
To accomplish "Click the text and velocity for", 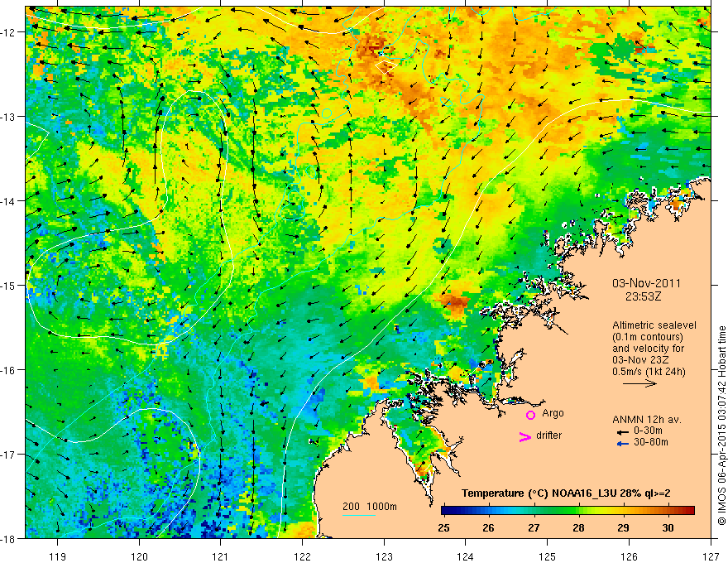I will click(x=648, y=349).
